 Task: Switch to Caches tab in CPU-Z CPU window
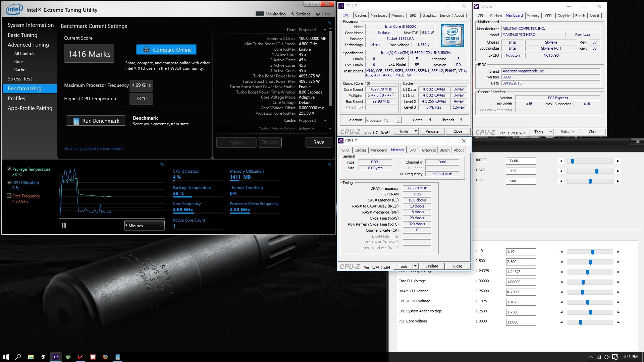[x=361, y=15]
